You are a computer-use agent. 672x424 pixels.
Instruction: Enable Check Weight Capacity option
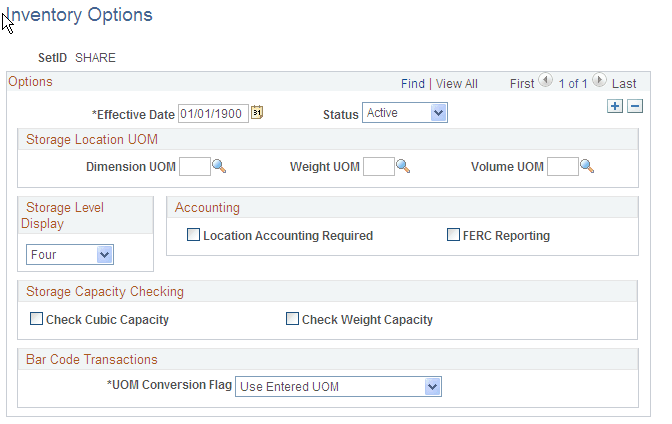[x=293, y=320]
